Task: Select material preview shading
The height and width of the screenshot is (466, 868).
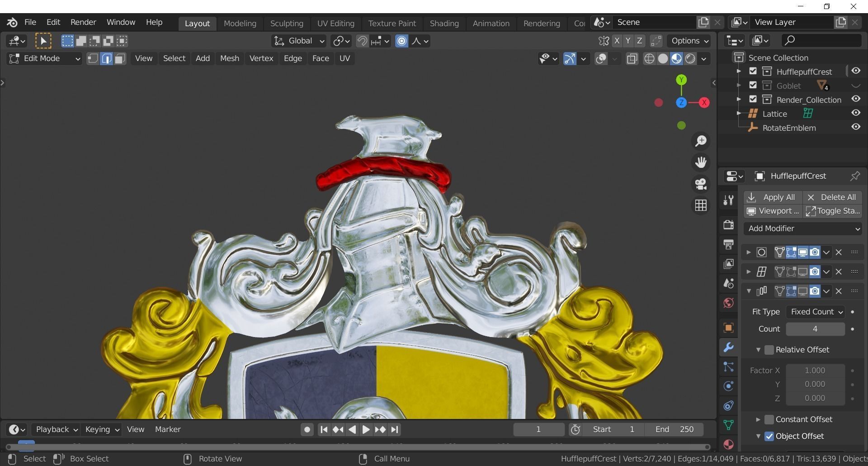Action: [676, 58]
